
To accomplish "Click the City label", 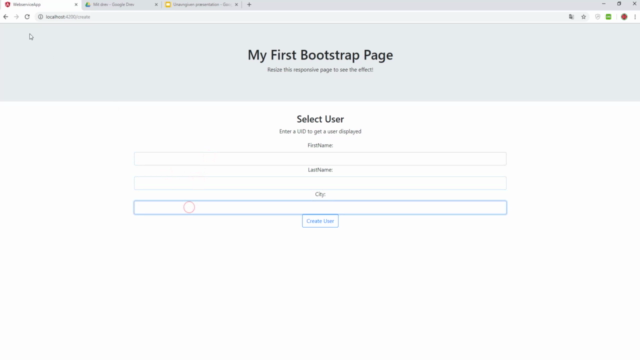I will 320,194.
